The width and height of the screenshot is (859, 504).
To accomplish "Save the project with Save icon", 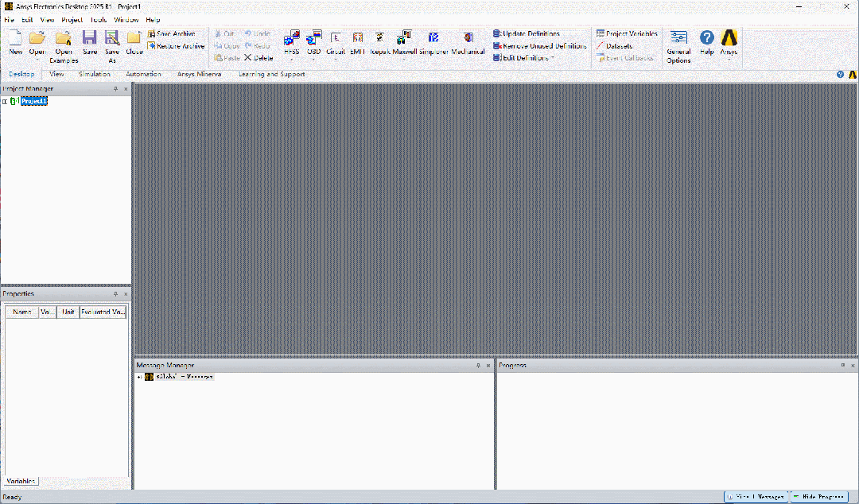I will pyautogui.click(x=90, y=37).
